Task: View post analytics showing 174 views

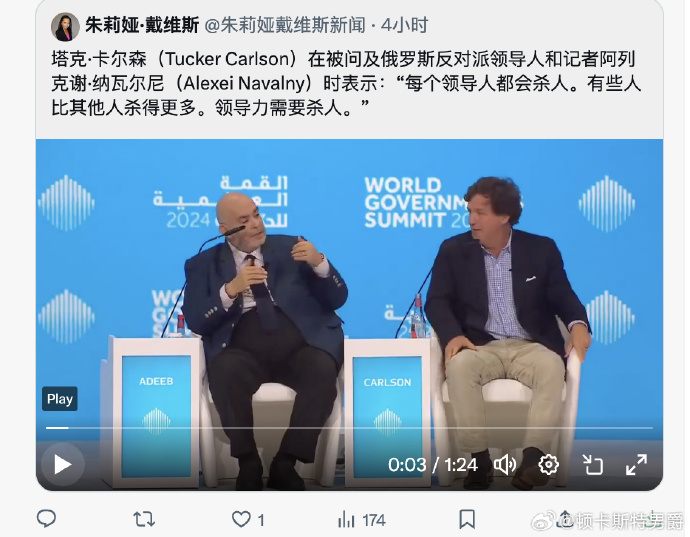Action: pos(361,520)
